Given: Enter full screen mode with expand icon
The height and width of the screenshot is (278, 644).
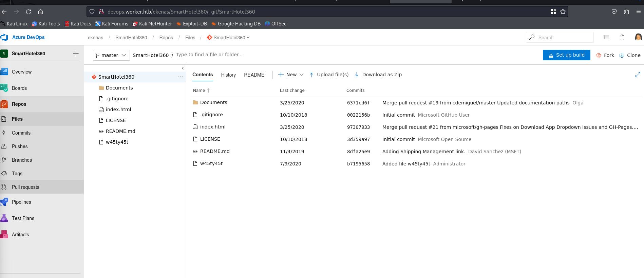Looking at the screenshot, I should coord(638,75).
